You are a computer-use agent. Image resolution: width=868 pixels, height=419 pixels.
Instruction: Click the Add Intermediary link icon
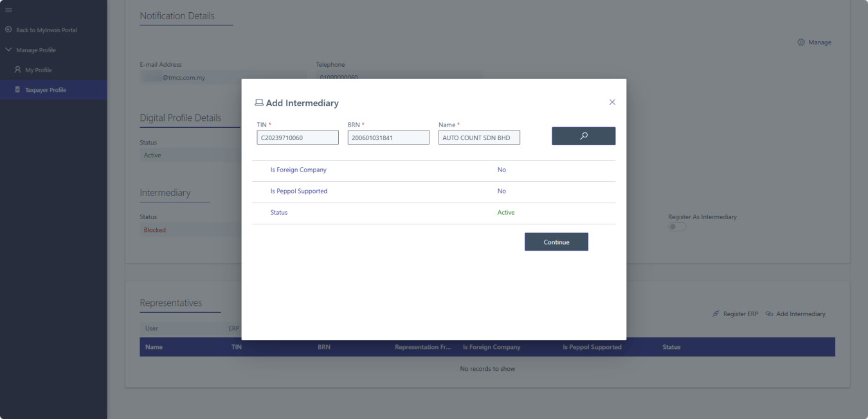(x=769, y=314)
